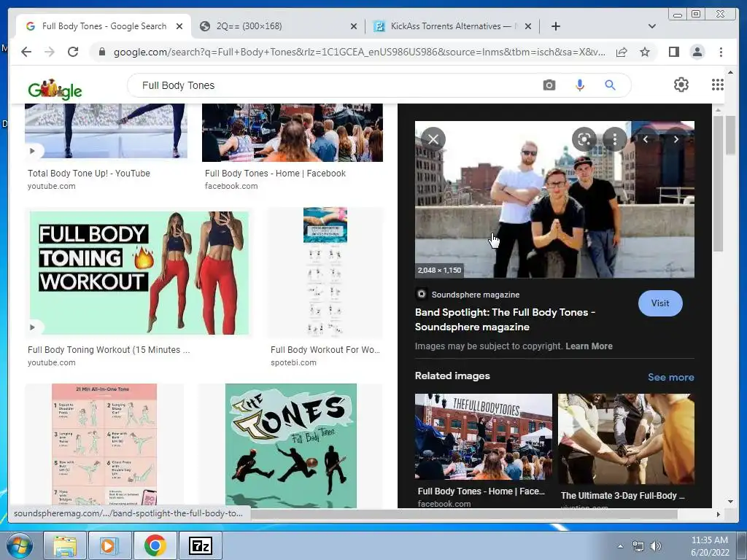Open the clock showing 11:35 AM

tap(709, 546)
